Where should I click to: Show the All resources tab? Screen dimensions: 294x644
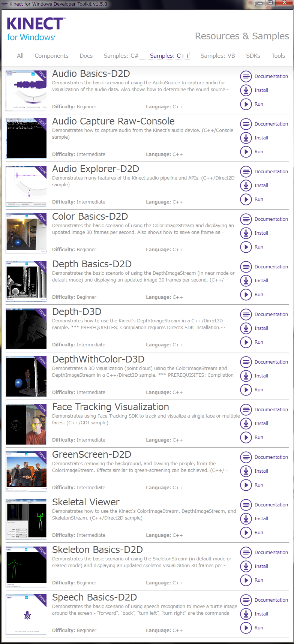click(x=20, y=56)
